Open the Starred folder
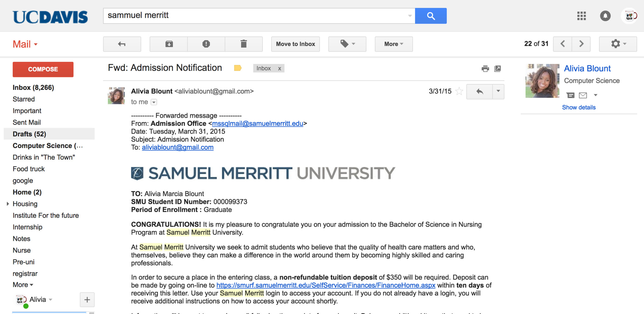The image size is (644, 314). 24,99
